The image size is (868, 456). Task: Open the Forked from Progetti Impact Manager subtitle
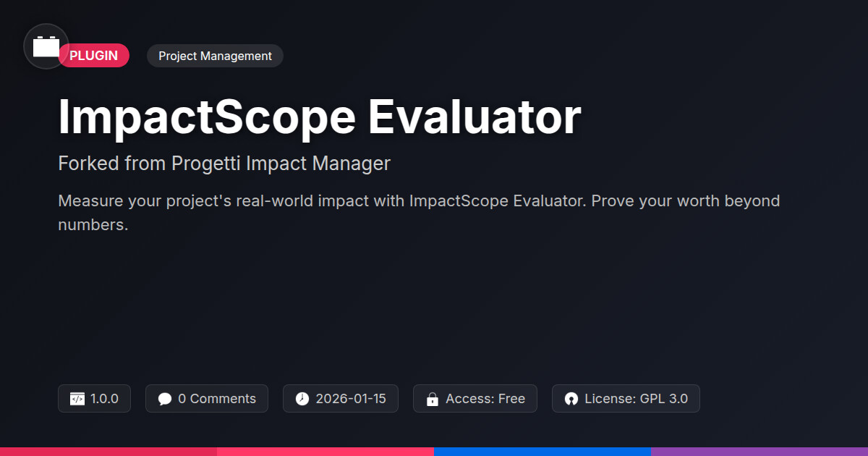click(x=224, y=164)
